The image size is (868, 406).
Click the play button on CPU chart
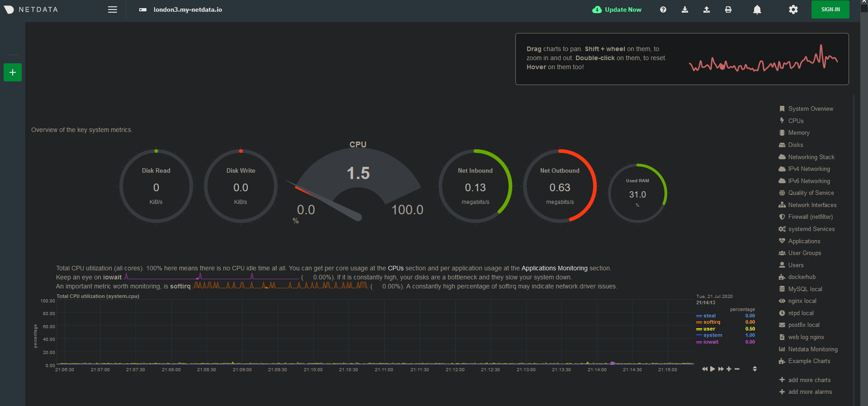coord(712,369)
